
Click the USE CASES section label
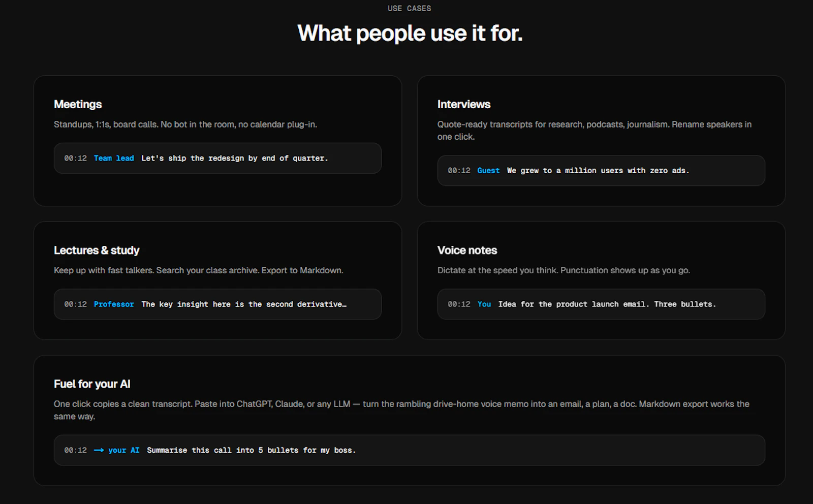tap(409, 9)
